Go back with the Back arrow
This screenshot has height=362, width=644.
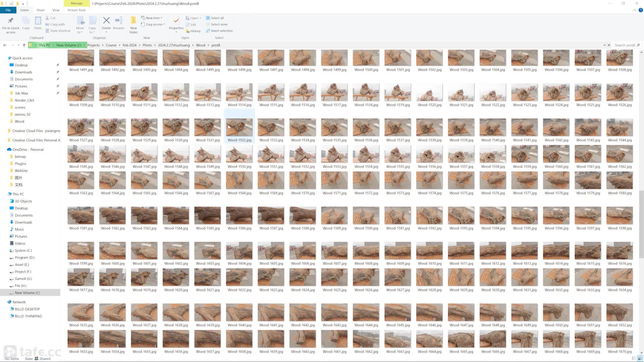click(x=5, y=45)
